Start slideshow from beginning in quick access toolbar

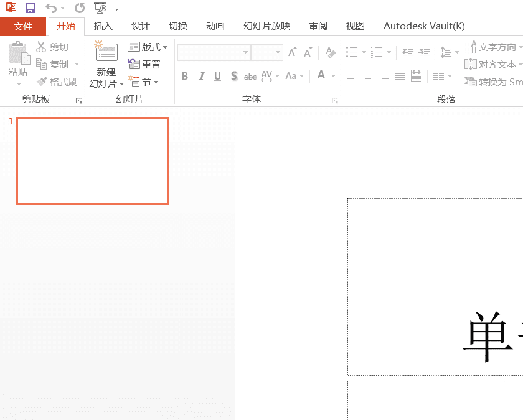pyautogui.click(x=100, y=8)
